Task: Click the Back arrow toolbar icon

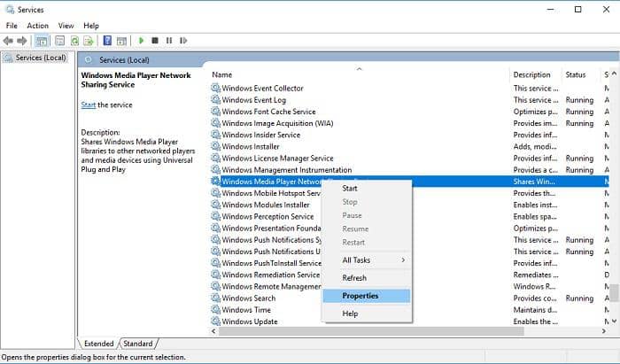Action: tap(8, 41)
